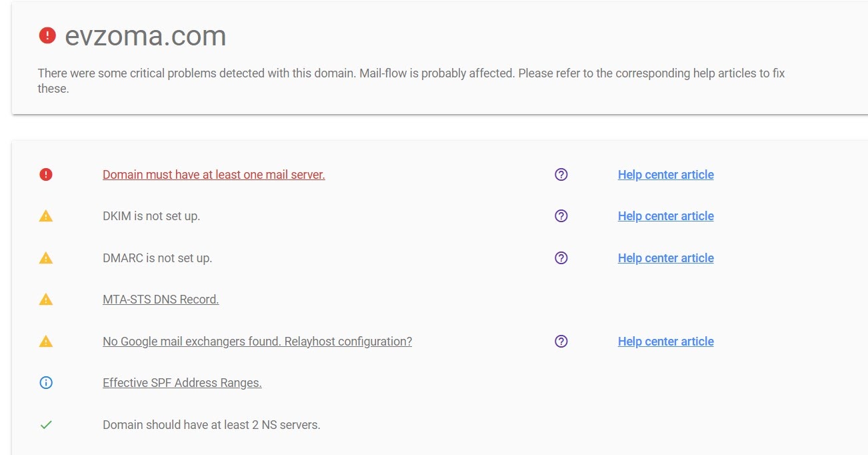Open question mark help for mail server row
The width and height of the screenshot is (868, 455).
(561, 175)
